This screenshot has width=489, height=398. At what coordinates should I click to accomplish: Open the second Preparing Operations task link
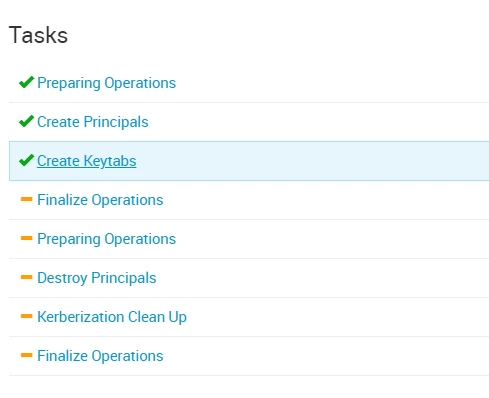(x=106, y=239)
